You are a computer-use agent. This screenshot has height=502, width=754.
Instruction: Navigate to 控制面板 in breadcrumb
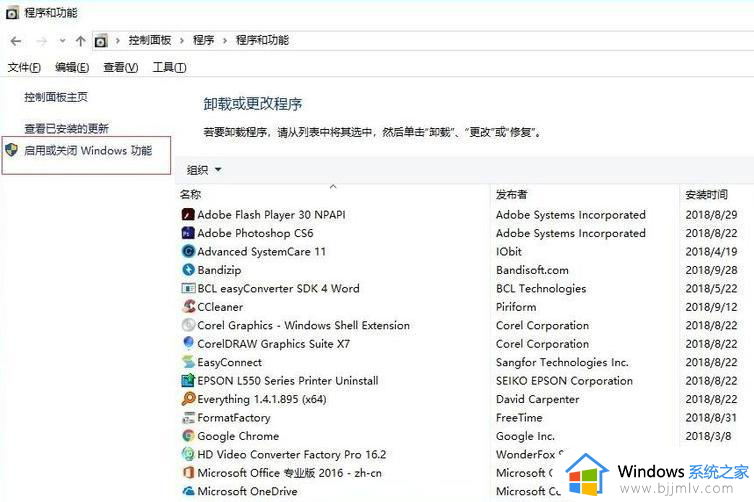click(150, 40)
